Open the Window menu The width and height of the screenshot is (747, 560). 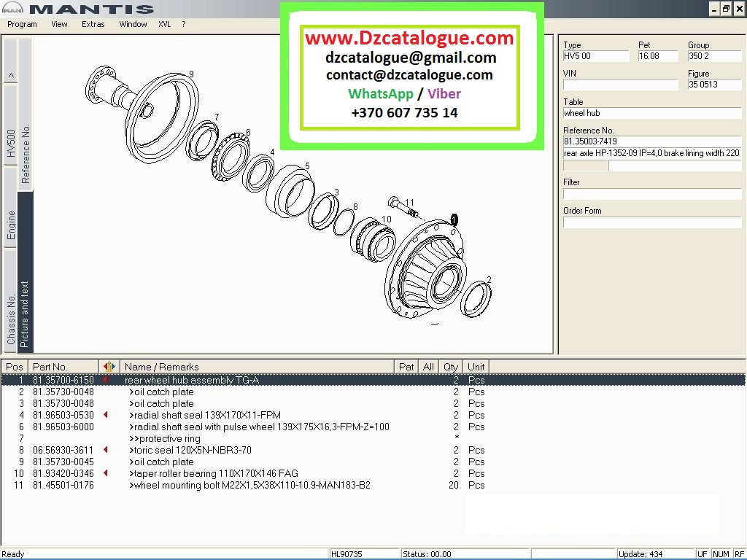click(x=133, y=24)
